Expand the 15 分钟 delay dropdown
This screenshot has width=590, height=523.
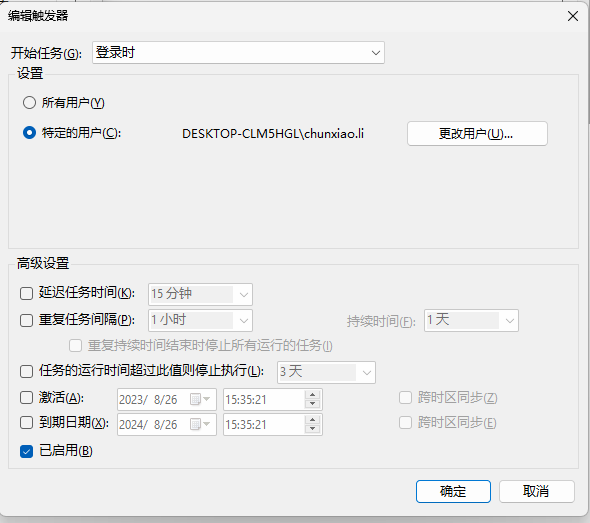(200, 294)
